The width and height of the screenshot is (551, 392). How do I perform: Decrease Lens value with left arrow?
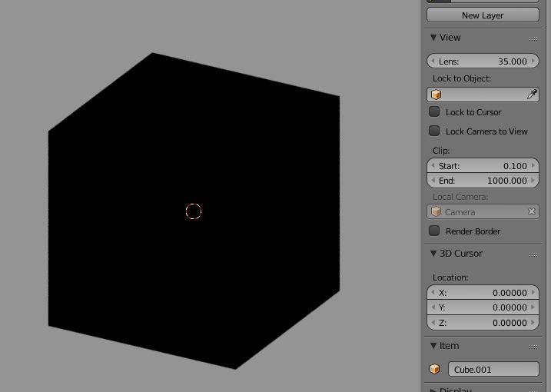(x=433, y=61)
